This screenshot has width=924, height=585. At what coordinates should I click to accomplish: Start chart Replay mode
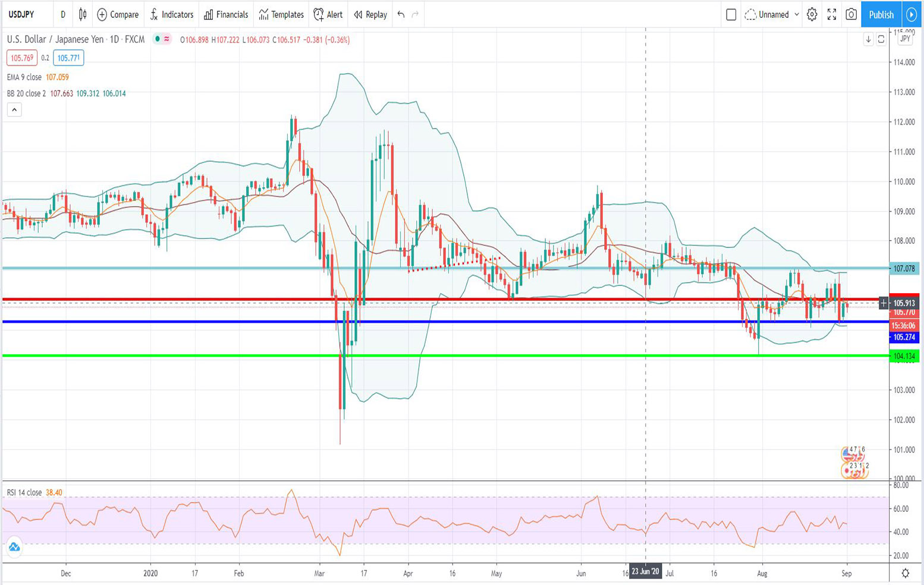369,14
